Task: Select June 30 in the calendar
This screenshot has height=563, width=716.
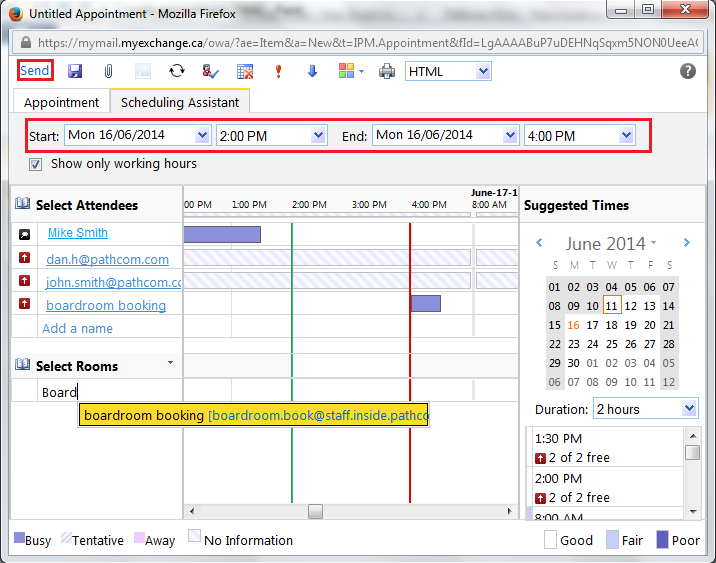Action: 574,363
